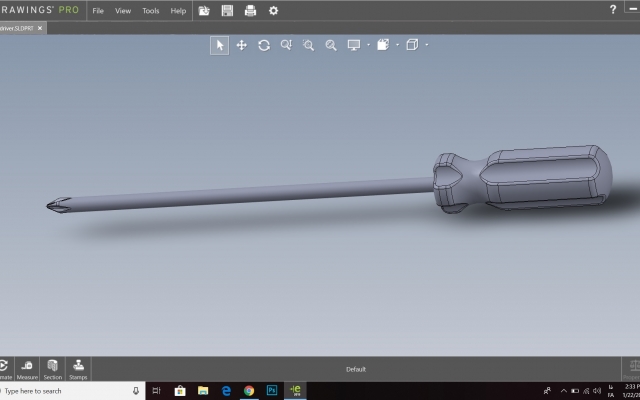Click the eDrawings taskbar icon
This screenshot has height=400, width=640.
pos(295,391)
